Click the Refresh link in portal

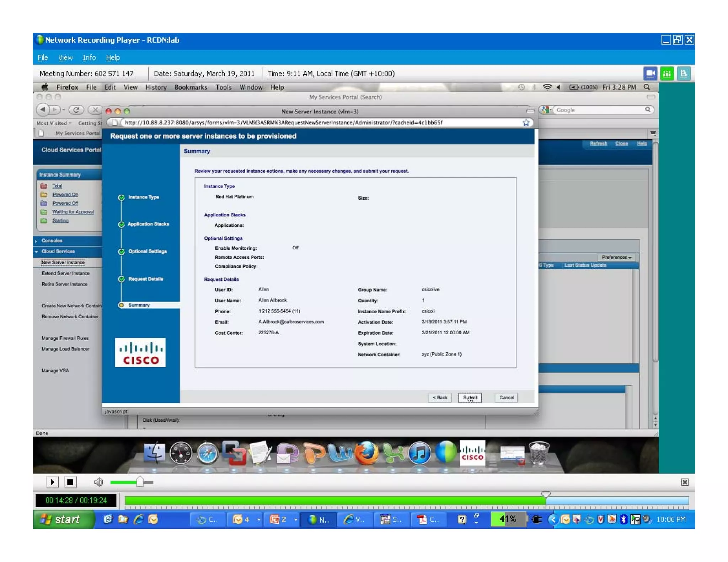598,144
